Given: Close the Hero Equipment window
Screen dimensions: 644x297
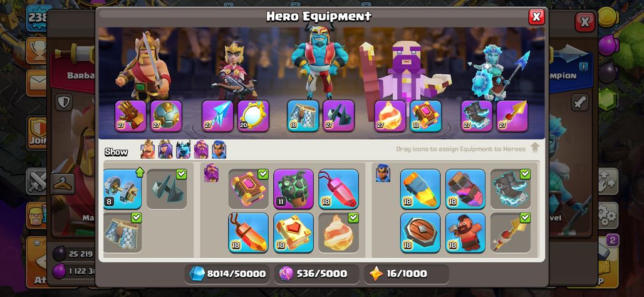Looking at the screenshot, I should [x=536, y=17].
